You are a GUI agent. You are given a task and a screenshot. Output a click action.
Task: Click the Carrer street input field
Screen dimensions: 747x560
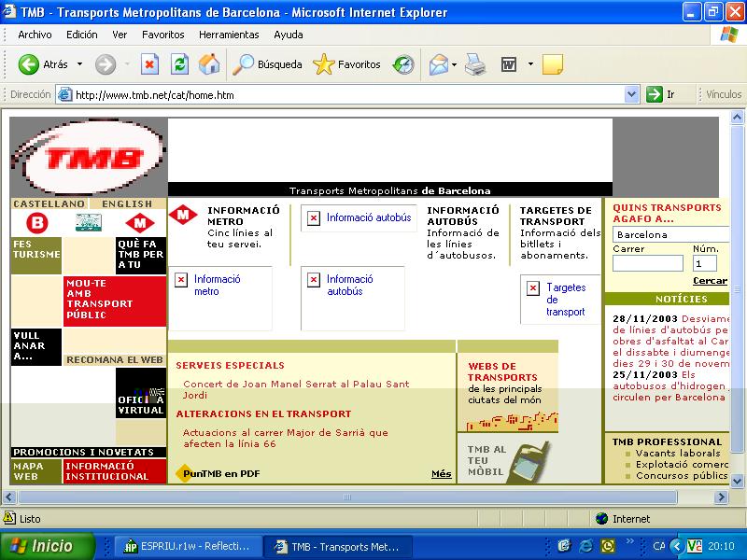648,263
